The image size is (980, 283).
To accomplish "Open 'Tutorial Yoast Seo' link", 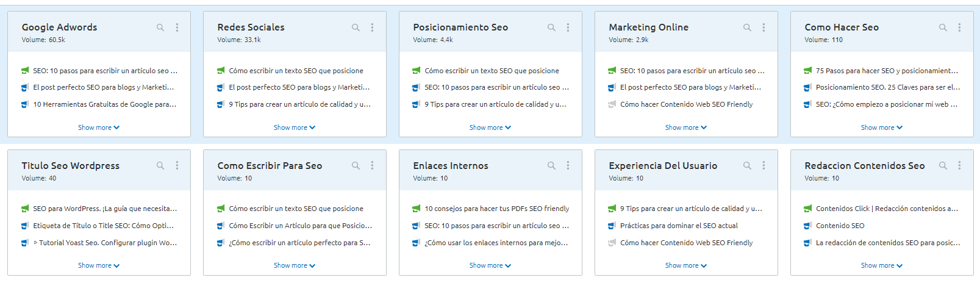I will tap(106, 243).
